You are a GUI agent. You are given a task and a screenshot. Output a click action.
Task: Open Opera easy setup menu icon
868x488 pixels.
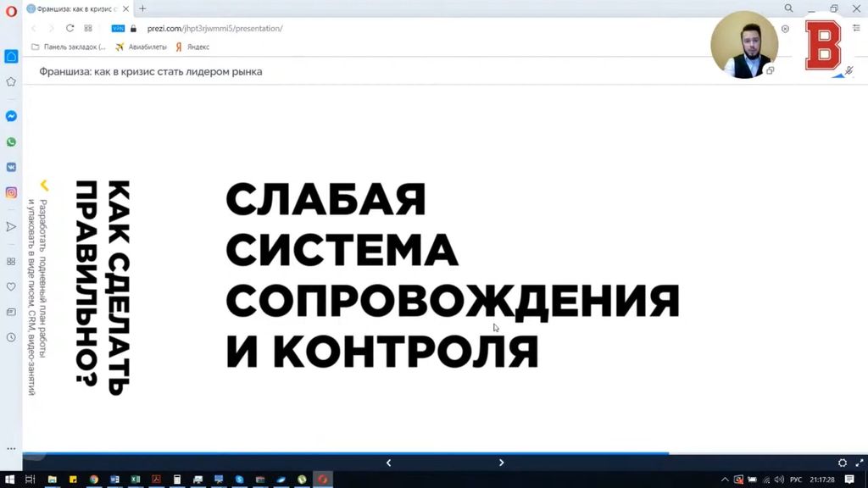click(856, 28)
